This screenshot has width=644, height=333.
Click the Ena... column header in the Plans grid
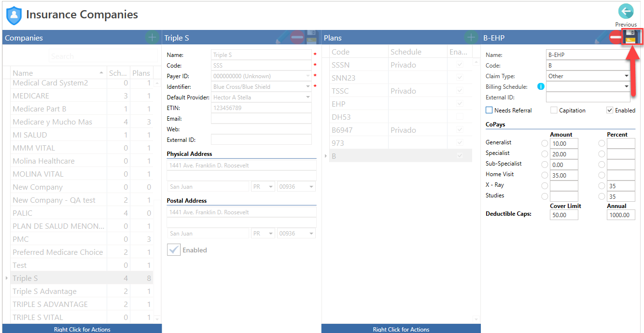tap(460, 52)
